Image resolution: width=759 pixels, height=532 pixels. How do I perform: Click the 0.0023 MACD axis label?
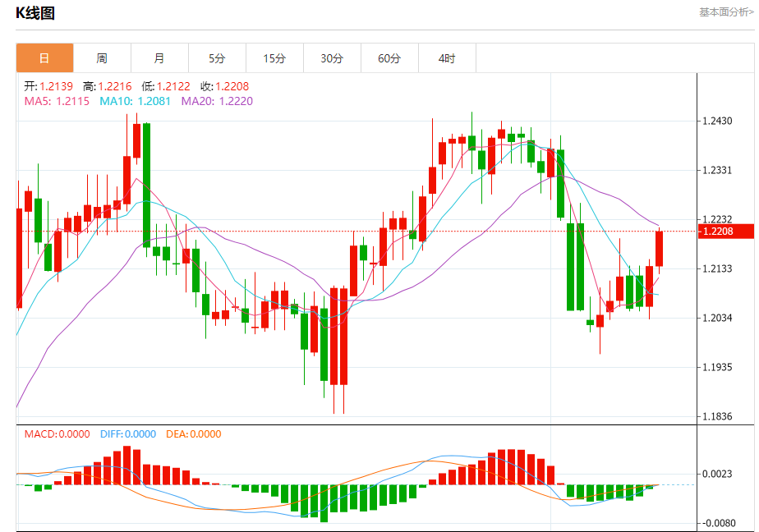(717, 474)
